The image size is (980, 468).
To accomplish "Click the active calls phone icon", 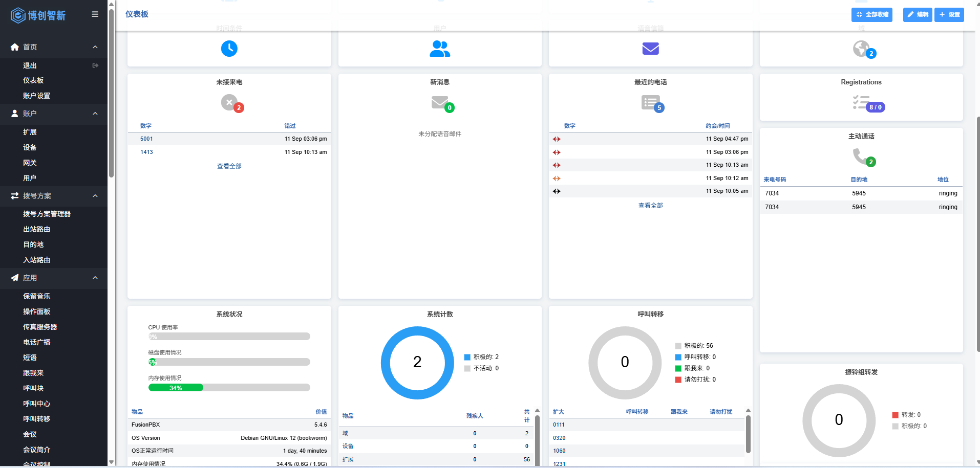I will pyautogui.click(x=861, y=156).
